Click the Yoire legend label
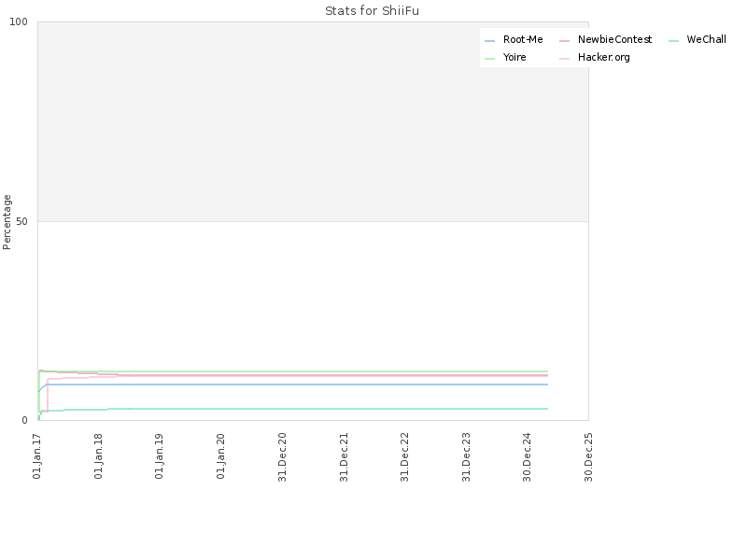747x560 pixels. pyautogui.click(x=514, y=57)
